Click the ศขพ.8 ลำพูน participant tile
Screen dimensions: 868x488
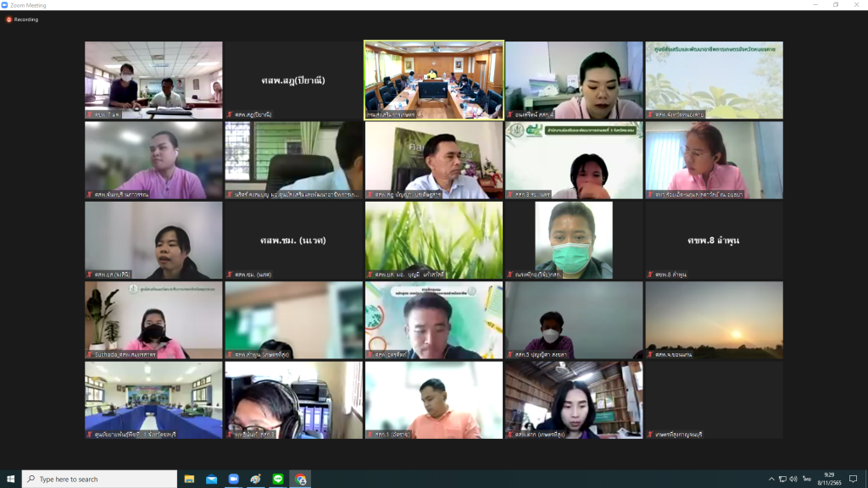tap(714, 240)
